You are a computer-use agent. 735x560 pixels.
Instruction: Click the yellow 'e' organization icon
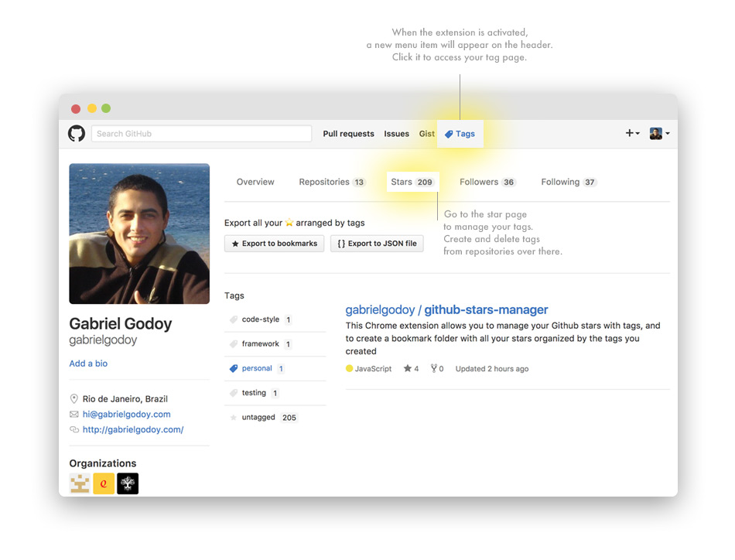tap(103, 483)
